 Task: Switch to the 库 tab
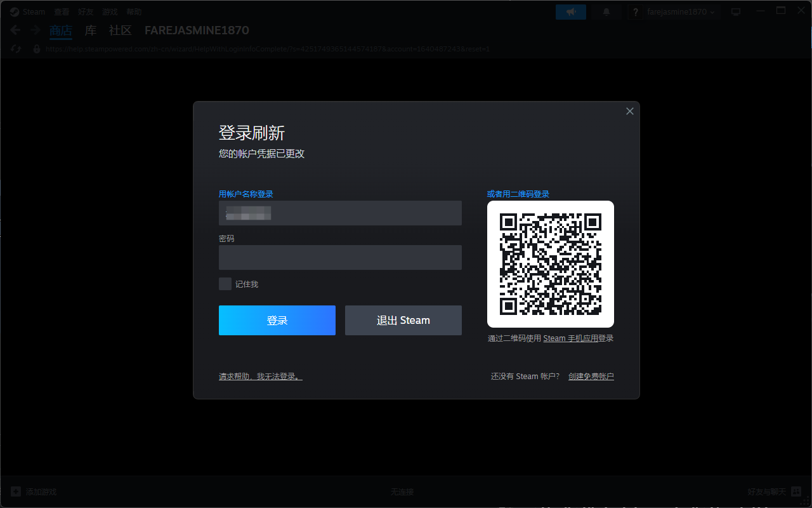coord(91,30)
